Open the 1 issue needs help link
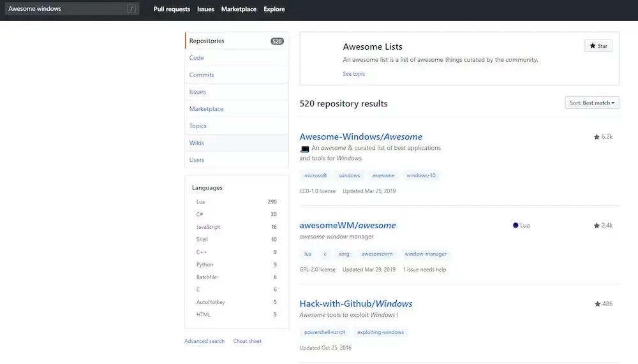Image resolution: width=638 pixels, height=364 pixels. click(424, 270)
